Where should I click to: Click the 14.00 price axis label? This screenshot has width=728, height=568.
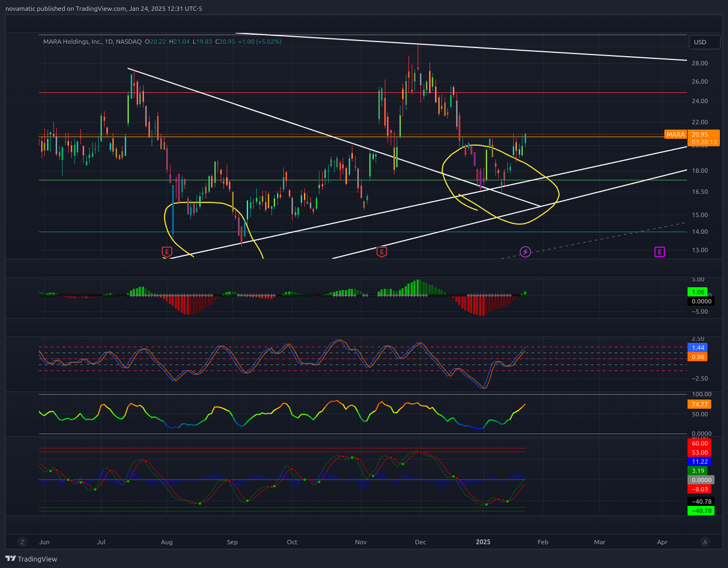click(x=699, y=232)
